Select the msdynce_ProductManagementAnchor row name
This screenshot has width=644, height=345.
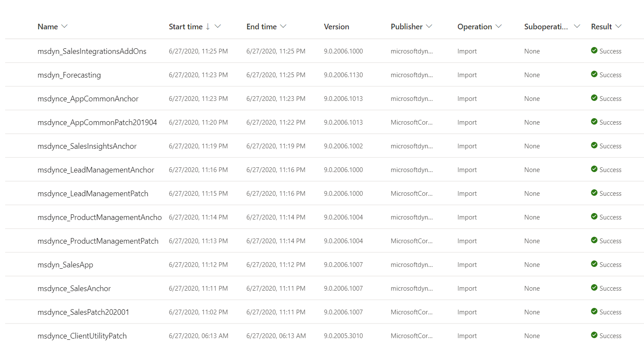(100, 217)
